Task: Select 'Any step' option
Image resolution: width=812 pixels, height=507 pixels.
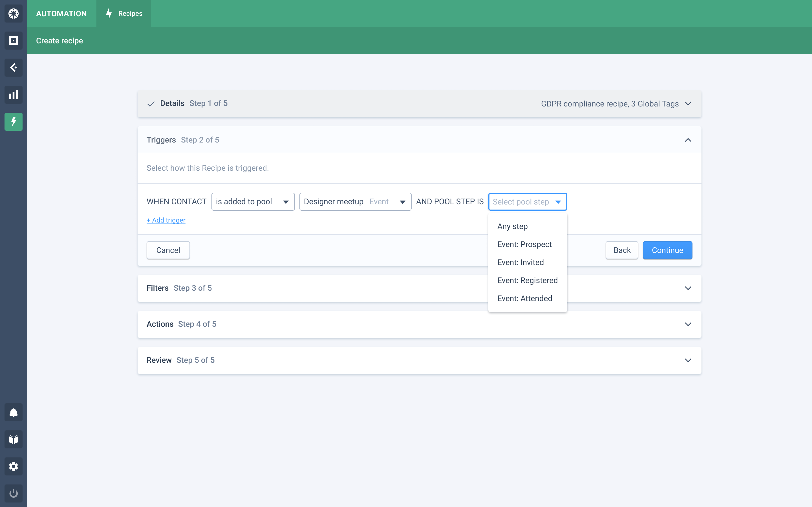Action: click(512, 226)
